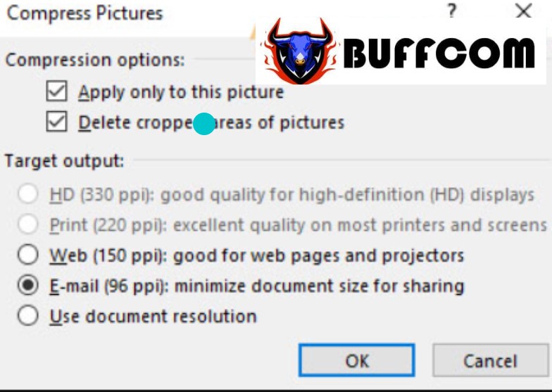Click the BUFFCOM wordmark text
This screenshot has width=552, height=392.
click(439, 52)
